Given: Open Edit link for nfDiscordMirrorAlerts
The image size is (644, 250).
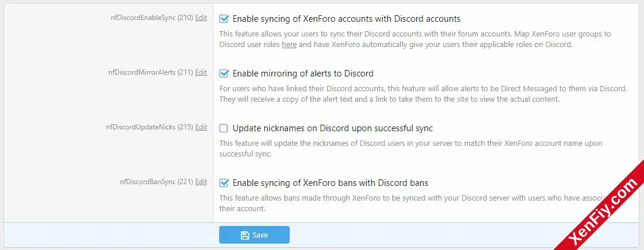Looking at the screenshot, I should (201, 72).
